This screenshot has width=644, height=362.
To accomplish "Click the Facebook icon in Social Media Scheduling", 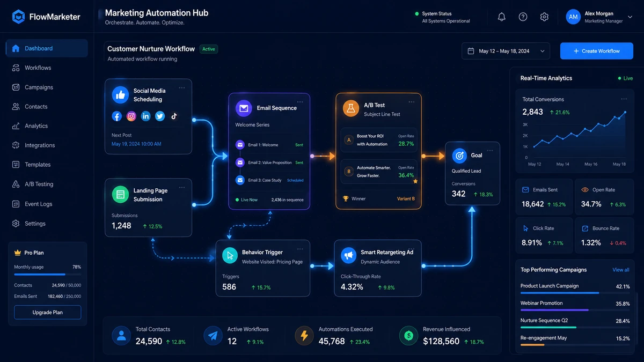I will pyautogui.click(x=117, y=116).
